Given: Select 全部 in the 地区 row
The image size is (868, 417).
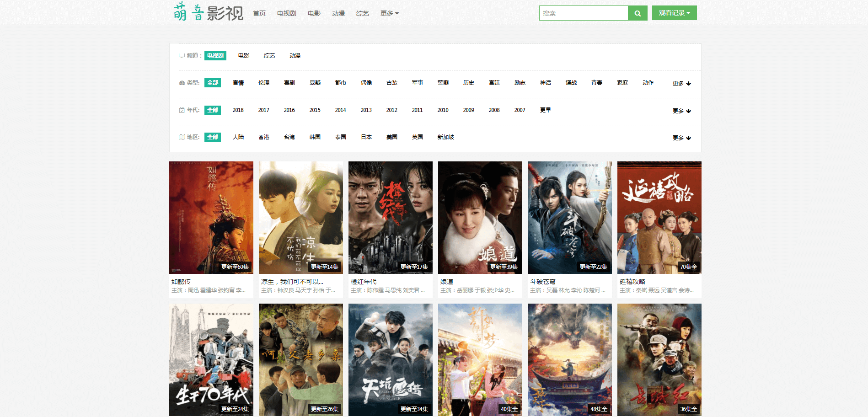Looking at the screenshot, I should coord(213,137).
